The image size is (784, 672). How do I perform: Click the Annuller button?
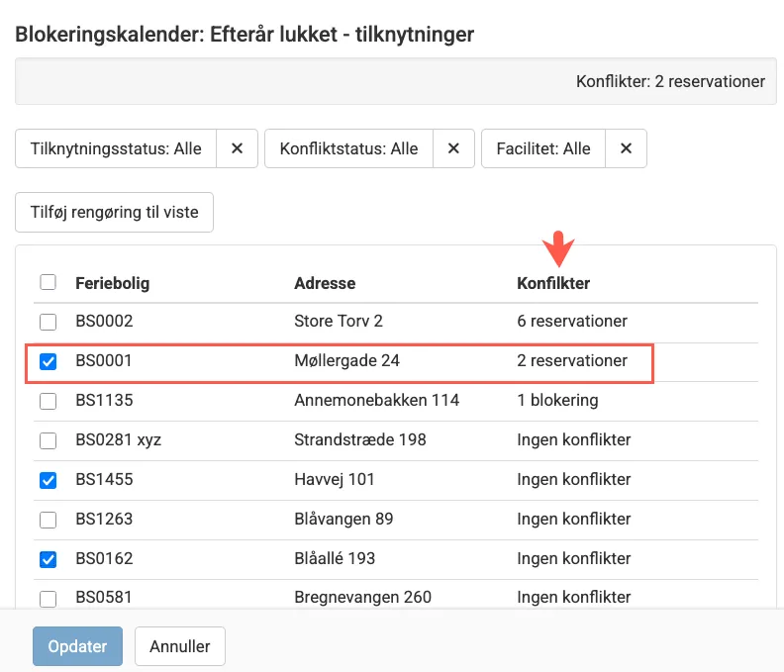click(180, 646)
